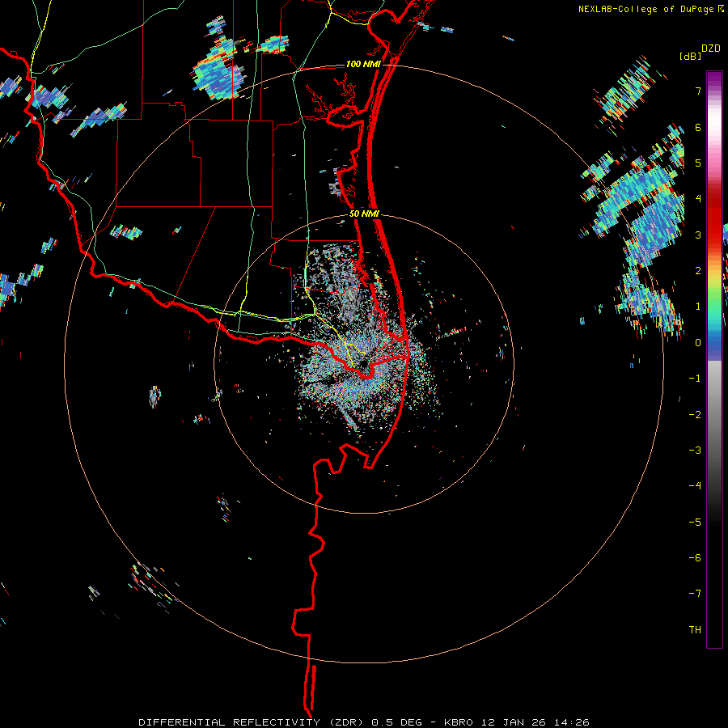Click the 6 value on the color scale
Screen dimensions: 728x728
point(698,127)
